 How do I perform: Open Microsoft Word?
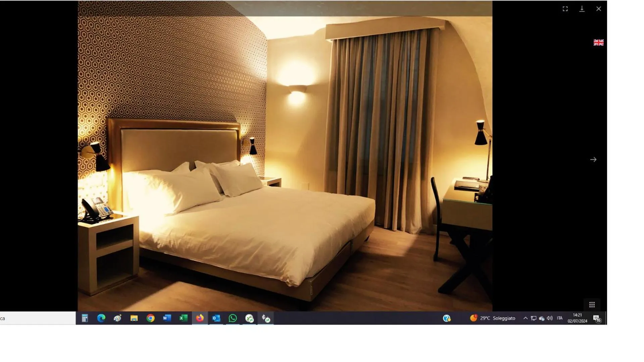(x=167, y=318)
